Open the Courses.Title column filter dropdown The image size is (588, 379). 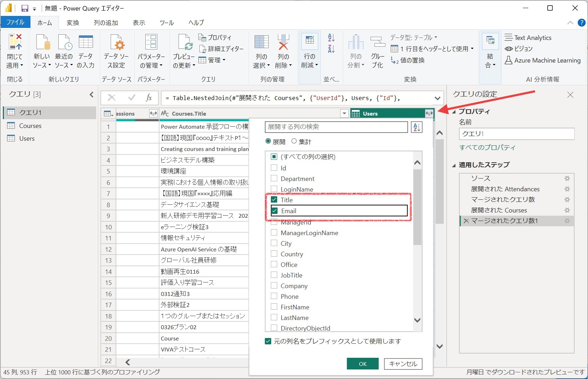coord(344,113)
